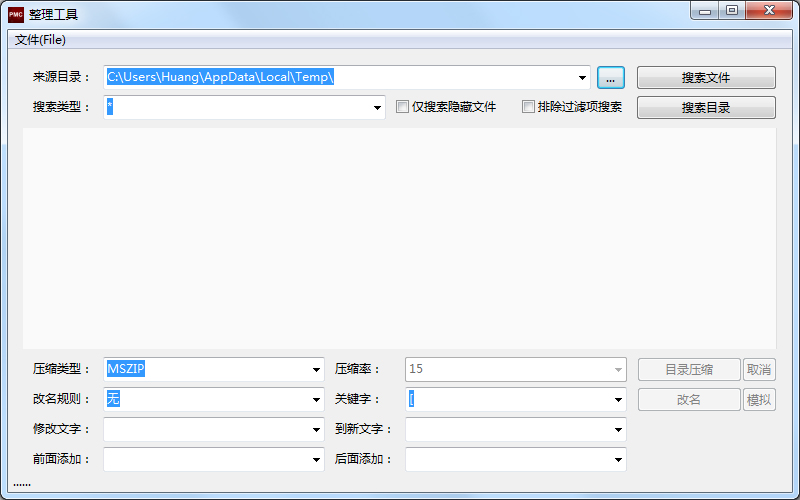The height and width of the screenshot is (500, 800).
Task: Expand the 压缩类型 MSZIP dropdown
Action: tap(316, 370)
